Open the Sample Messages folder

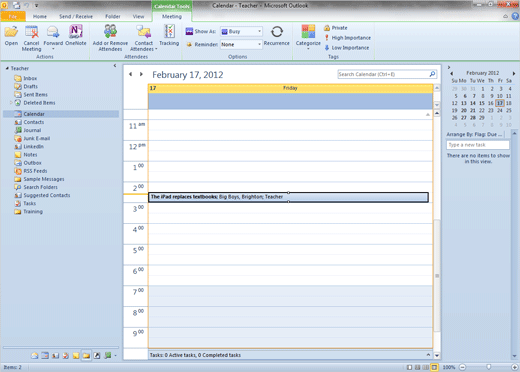point(44,179)
